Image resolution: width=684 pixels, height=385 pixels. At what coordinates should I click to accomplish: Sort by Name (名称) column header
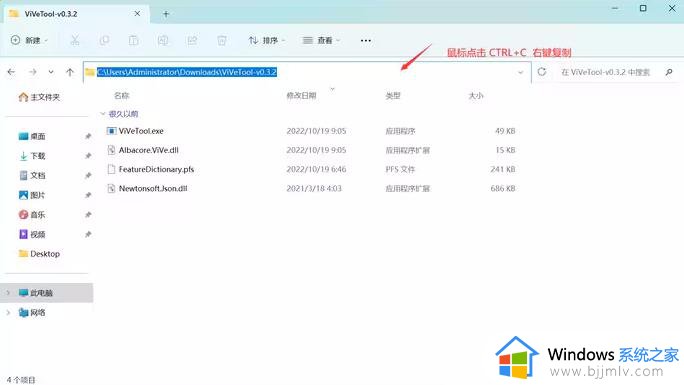[122, 95]
